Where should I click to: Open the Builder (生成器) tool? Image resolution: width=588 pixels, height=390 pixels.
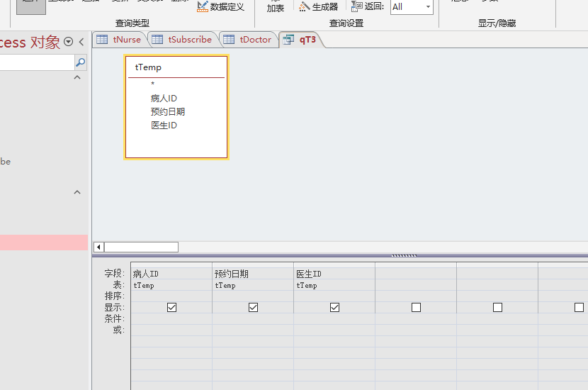pyautogui.click(x=318, y=7)
